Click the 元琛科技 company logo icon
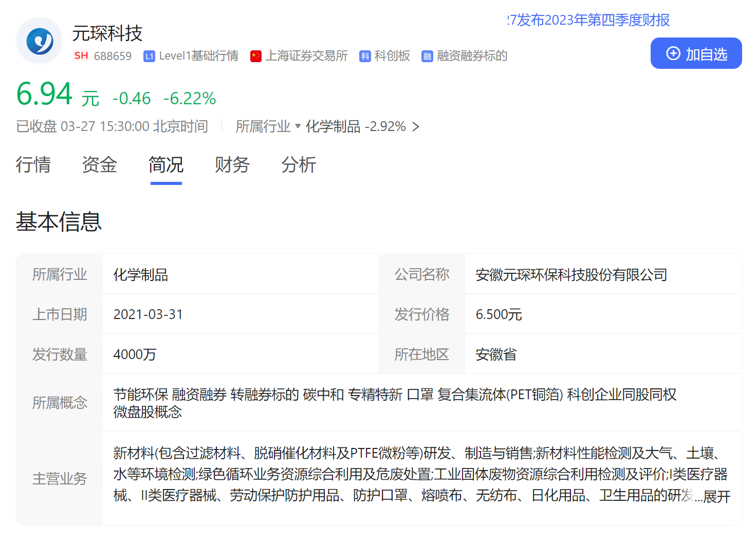Viewport: 756px width, 544px height. coord(39,41)
